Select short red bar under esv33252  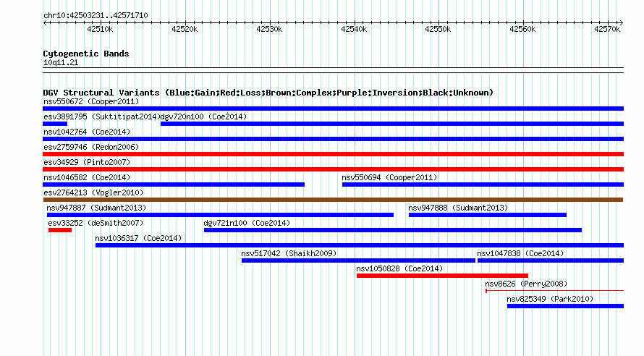(x=60, y=230)
